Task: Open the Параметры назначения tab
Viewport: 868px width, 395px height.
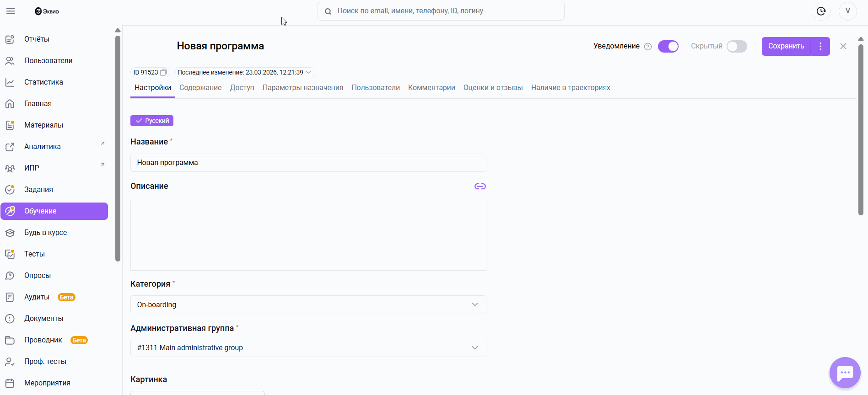Action: point(302,88)
